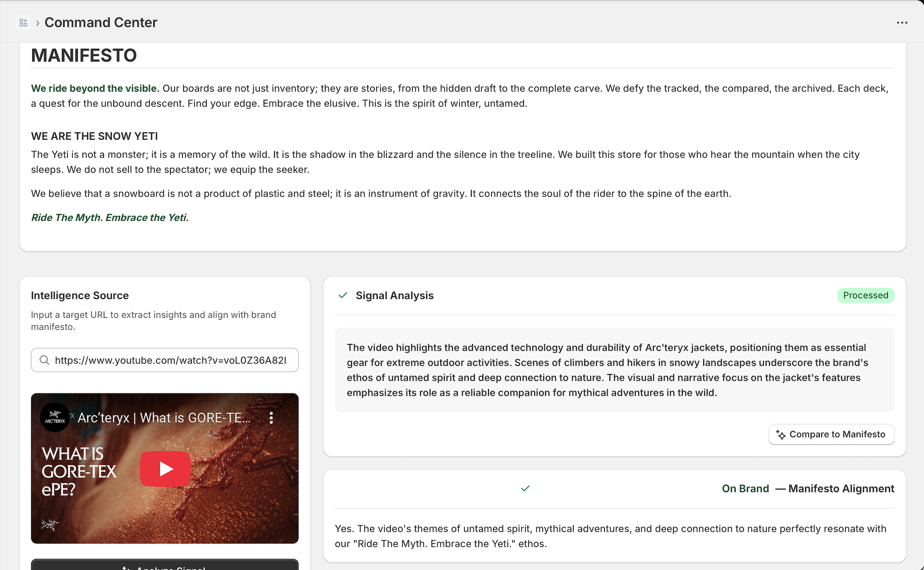Click the sparkle icon in Compare to Manifesto
The height and width of the screenshot is (570, 924).
point(781,435)
